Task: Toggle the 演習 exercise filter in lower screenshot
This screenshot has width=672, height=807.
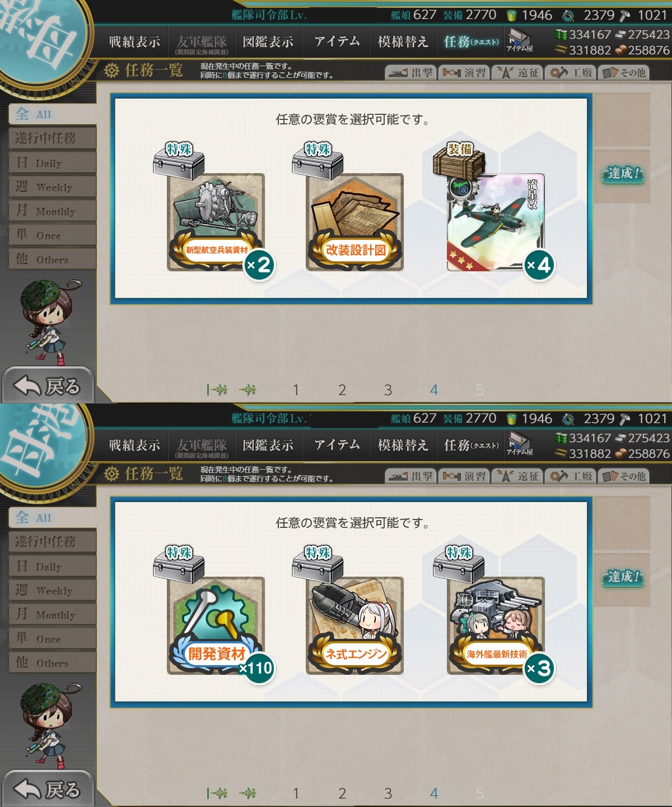Action: [464, 476]
